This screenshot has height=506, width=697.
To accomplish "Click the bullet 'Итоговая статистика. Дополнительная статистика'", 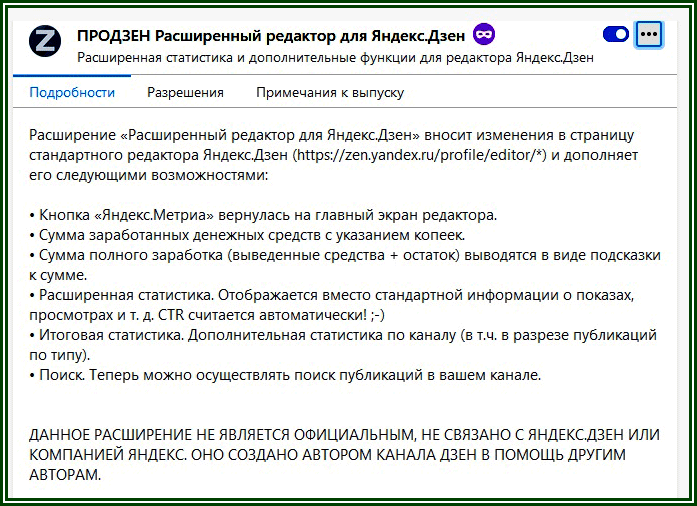I will [343, 345].
